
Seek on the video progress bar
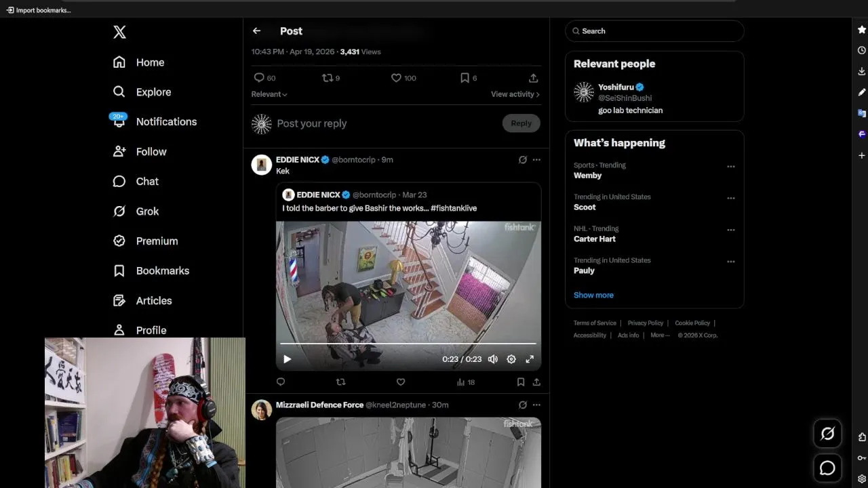coord(408,344)
